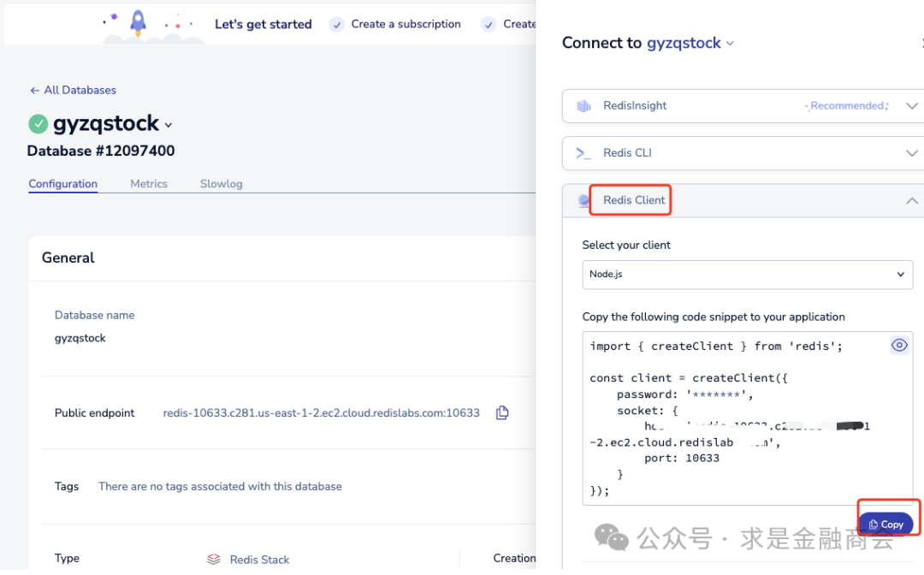Screen dimensions: 924x575
Task: Click the public endpoint redis-10633 address
Action: coord(321,413)
